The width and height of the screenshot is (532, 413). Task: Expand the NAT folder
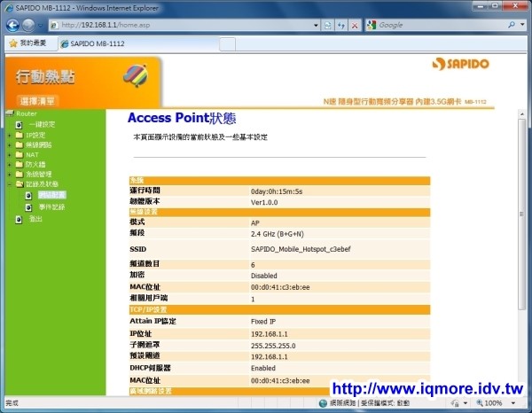pyautogui.click(x=10, y=155)
